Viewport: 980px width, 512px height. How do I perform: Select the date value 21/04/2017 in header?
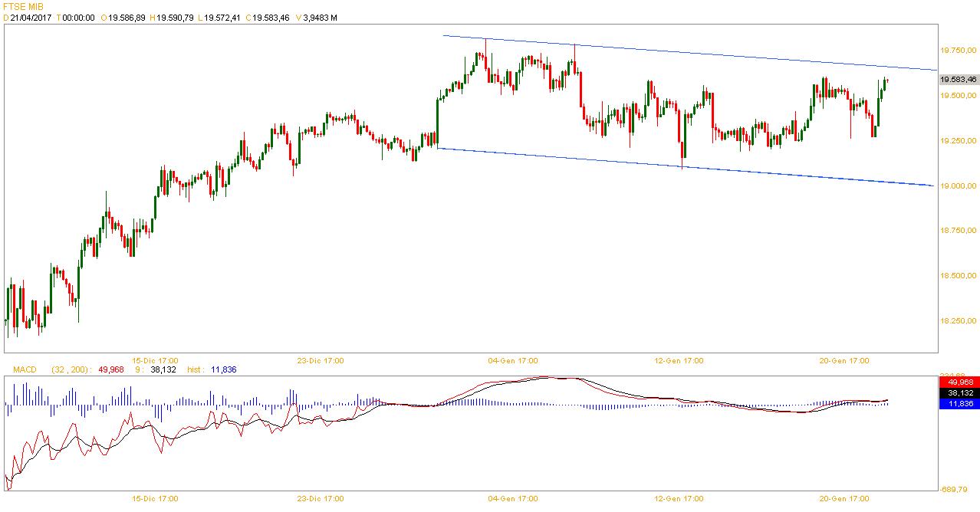click(31, 18)
